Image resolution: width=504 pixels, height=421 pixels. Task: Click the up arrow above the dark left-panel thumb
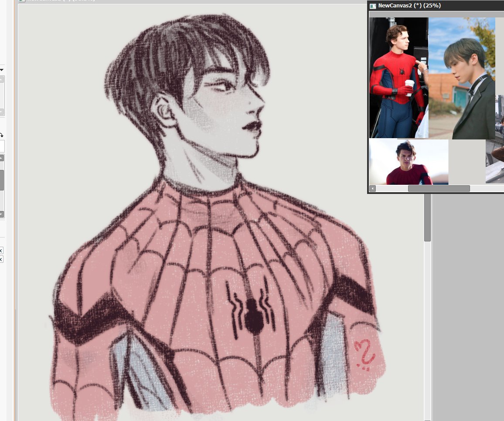point(2,158)
